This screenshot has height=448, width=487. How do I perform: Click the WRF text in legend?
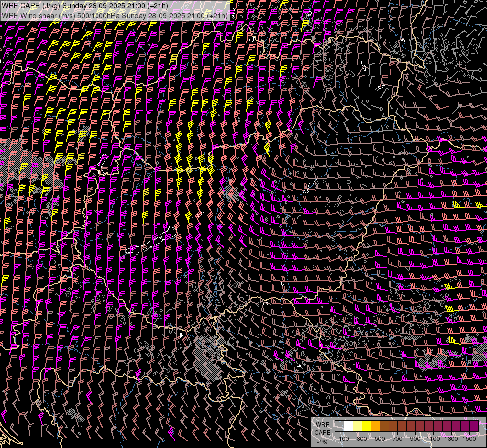click(322, 425)
